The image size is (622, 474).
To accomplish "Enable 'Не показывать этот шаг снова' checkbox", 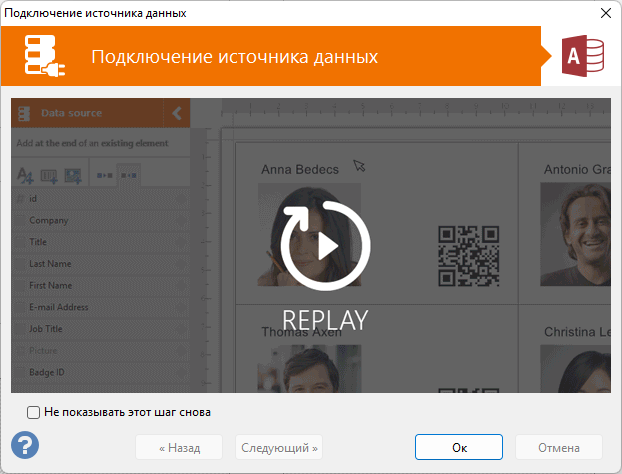I will [x=34, y=411].
